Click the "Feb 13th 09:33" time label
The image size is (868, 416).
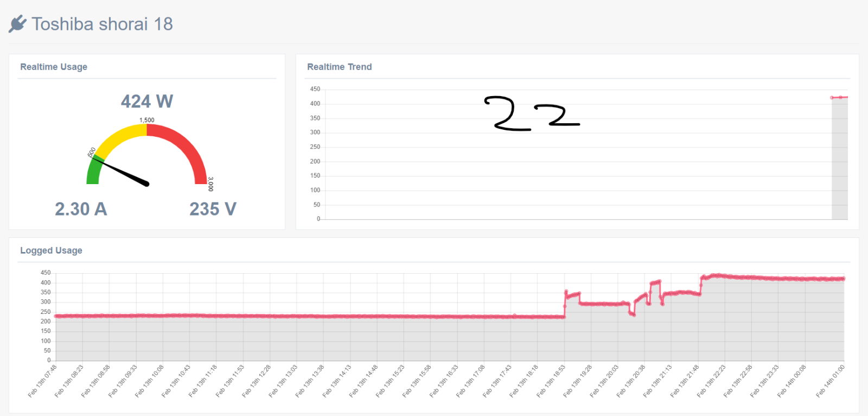point(123,381)
